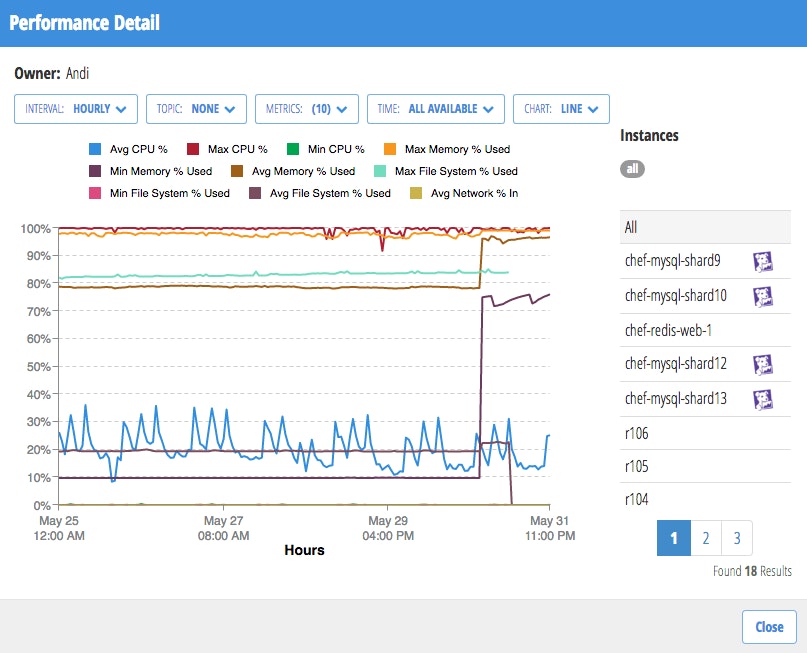This screenshot has height=653, width=807.
Task: Click the Chef icon beside chef-mysql-shard10
Action: click(763, 296)
